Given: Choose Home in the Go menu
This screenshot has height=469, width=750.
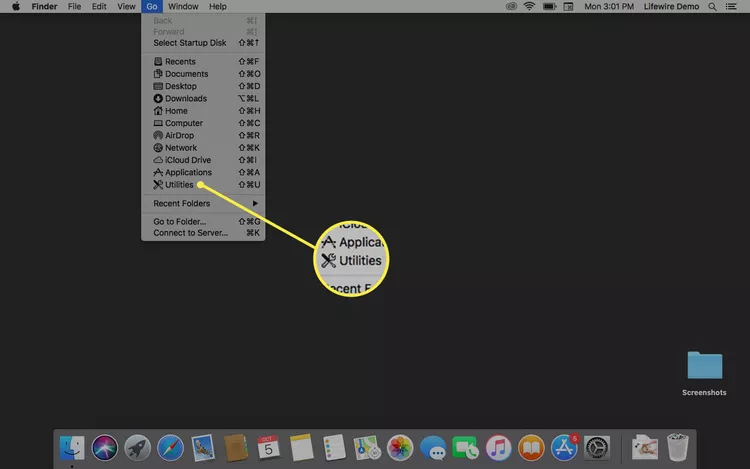Looking at the screenshot, I should pos(203,111).
